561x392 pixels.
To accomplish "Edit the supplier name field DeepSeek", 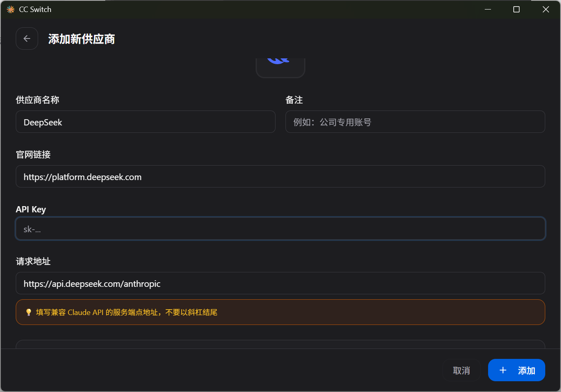I will [145, 122].
